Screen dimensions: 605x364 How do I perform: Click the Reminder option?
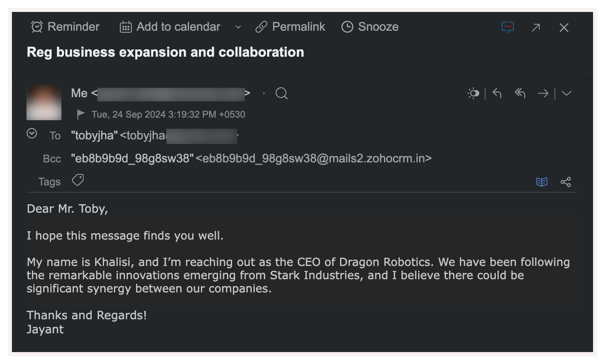click(65, 27)
